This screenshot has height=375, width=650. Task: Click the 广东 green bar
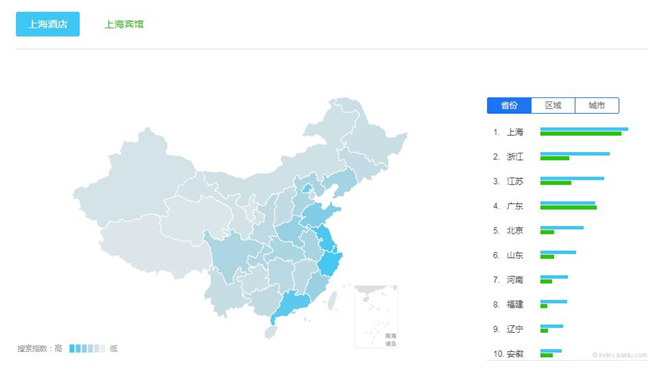(x=568, y=208)
